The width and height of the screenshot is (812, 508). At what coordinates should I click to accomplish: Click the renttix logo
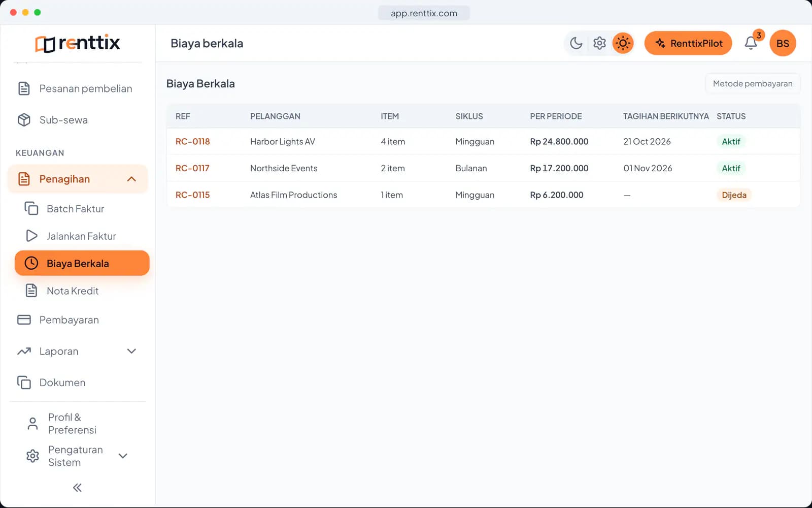(x=78, y=43)
